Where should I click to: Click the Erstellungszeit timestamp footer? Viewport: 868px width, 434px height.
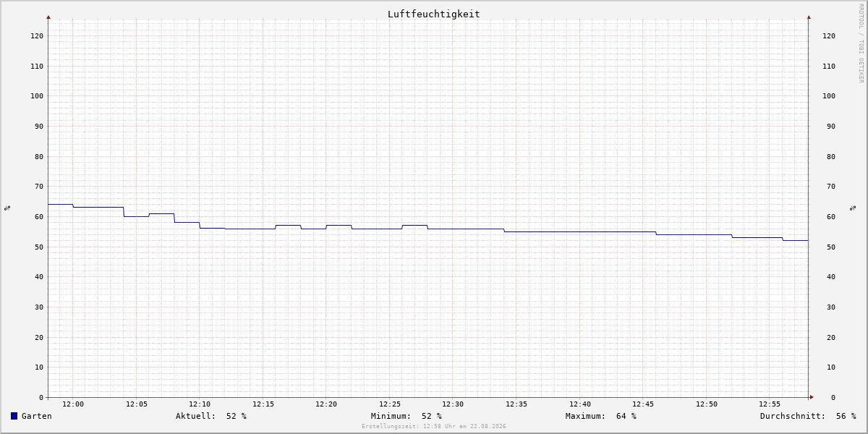pos(434,426)
